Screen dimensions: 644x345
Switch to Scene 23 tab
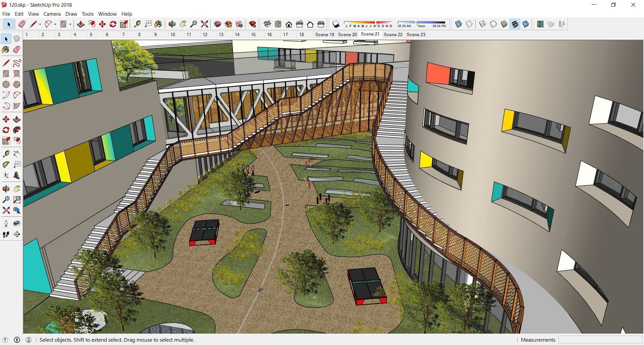tap(416, 34)
